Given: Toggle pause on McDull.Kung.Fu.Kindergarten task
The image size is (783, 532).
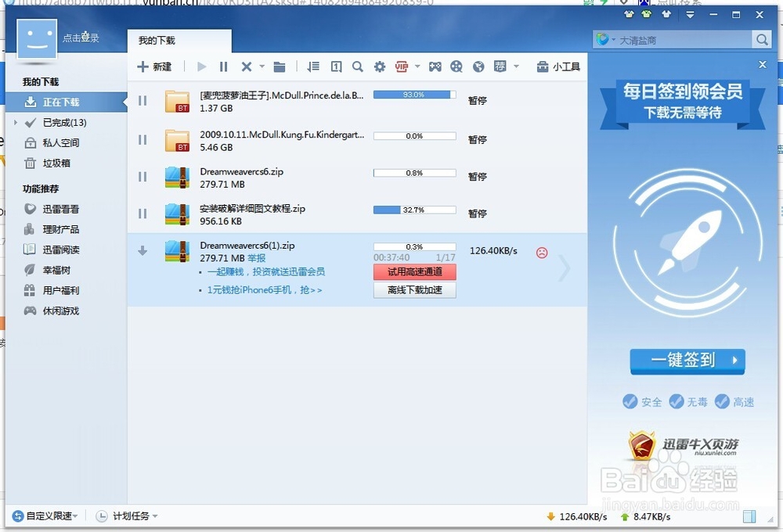Looking at the screenshot, I should (x=143, y=140).
